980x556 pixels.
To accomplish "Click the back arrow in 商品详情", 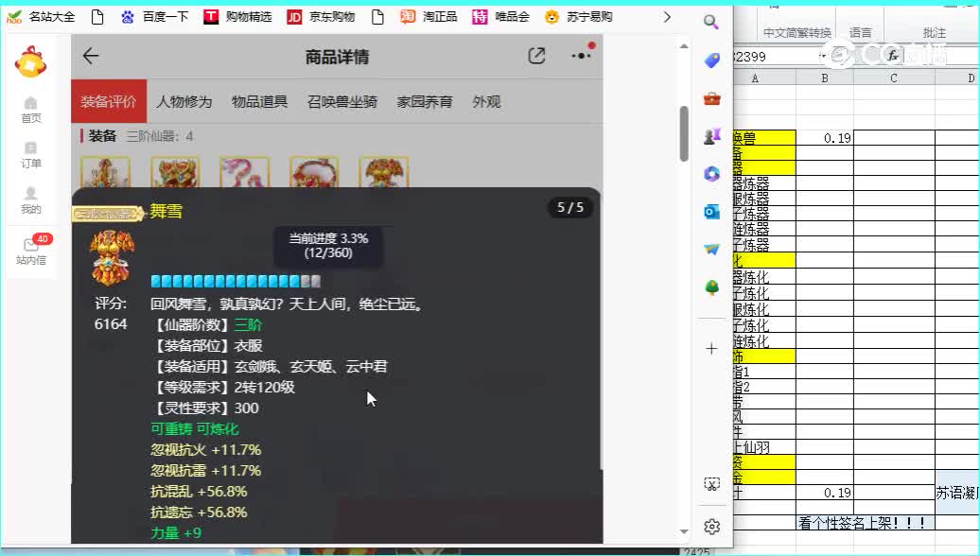I will [90, 56].
